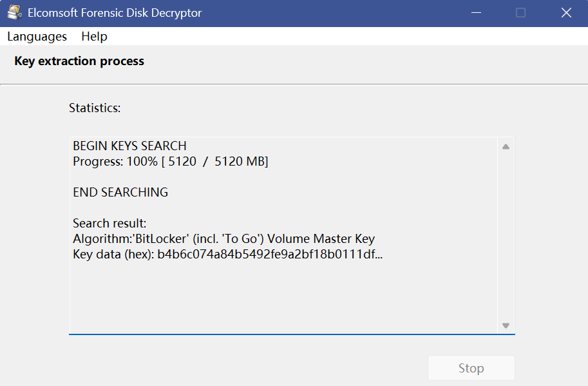Click the END SEARCHING line
The width and height of the screenshot is (588, 386).
pyautogui.click(x=120, y=193)
